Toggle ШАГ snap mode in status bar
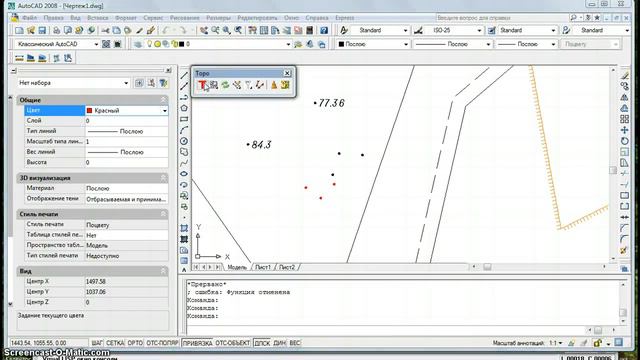Screen dimensions: 640x360 97,343
